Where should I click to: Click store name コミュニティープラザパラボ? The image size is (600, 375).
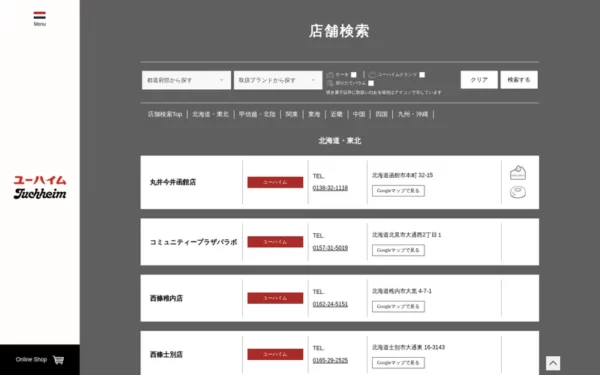pyautogui.click(x=193, y=242)
